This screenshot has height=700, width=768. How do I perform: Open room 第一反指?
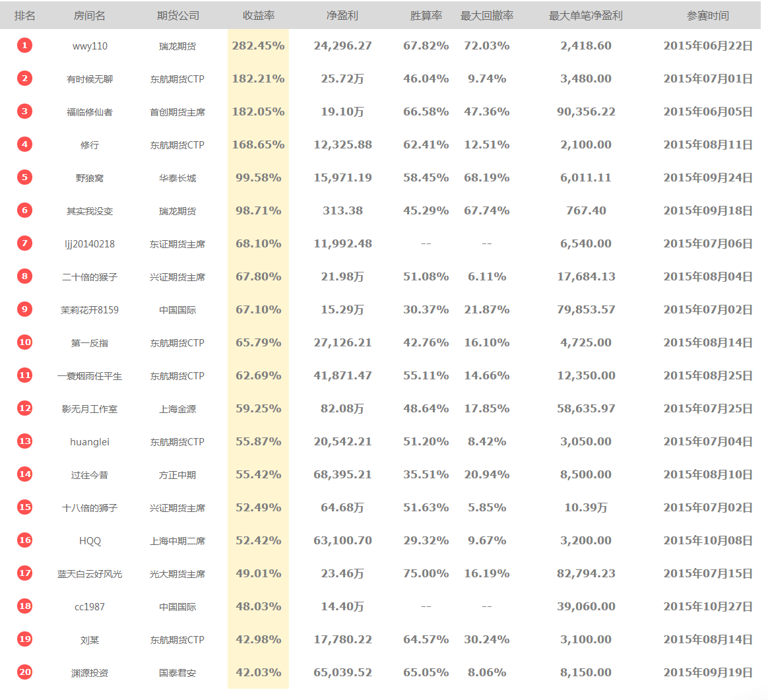[90, 343]
